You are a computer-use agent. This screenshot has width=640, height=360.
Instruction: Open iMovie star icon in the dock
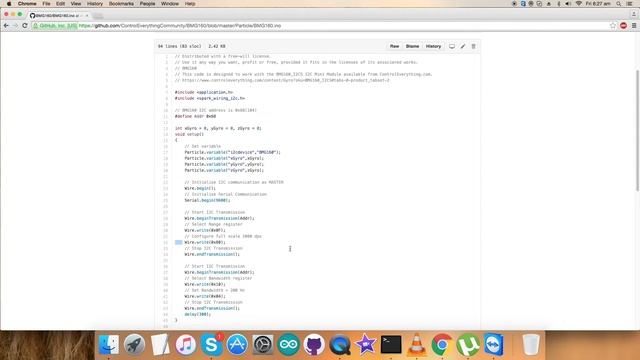point(365,344)
